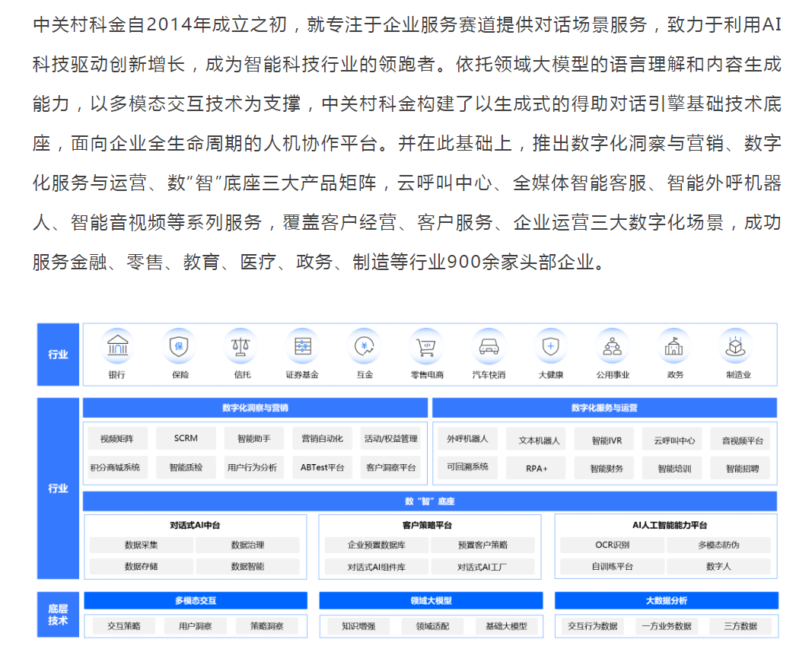Click the RPA+ module box
Image resolution: width=812 pixels, height=668 pixels.
click(x=537, y=469)
